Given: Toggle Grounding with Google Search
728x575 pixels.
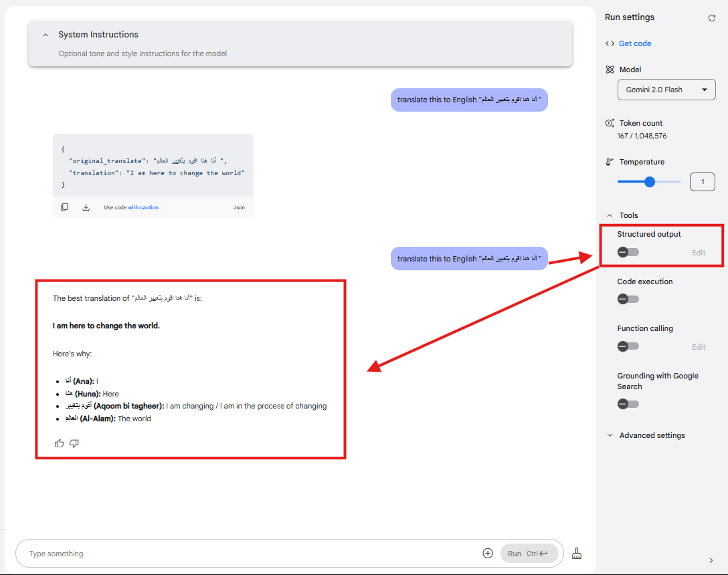Looking at the screenshot, I should [x=628, y=404].
